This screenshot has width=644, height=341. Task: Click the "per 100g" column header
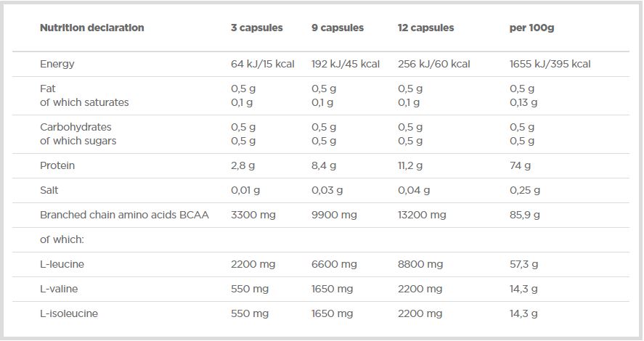pos(532,28)
